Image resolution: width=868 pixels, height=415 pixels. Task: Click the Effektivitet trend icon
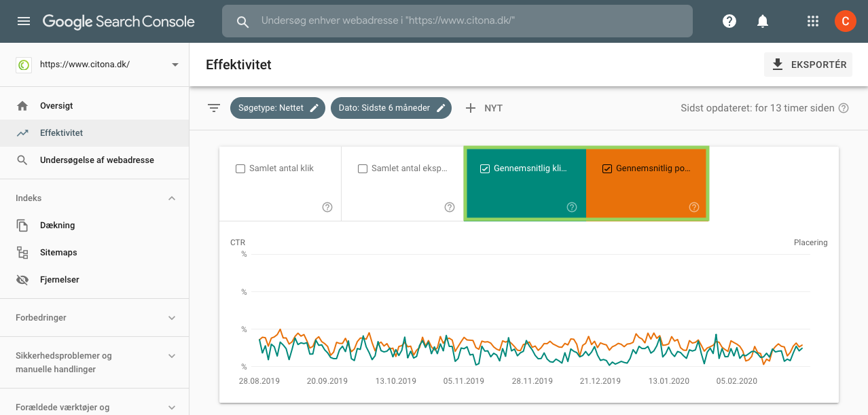(x=22, y=133)
